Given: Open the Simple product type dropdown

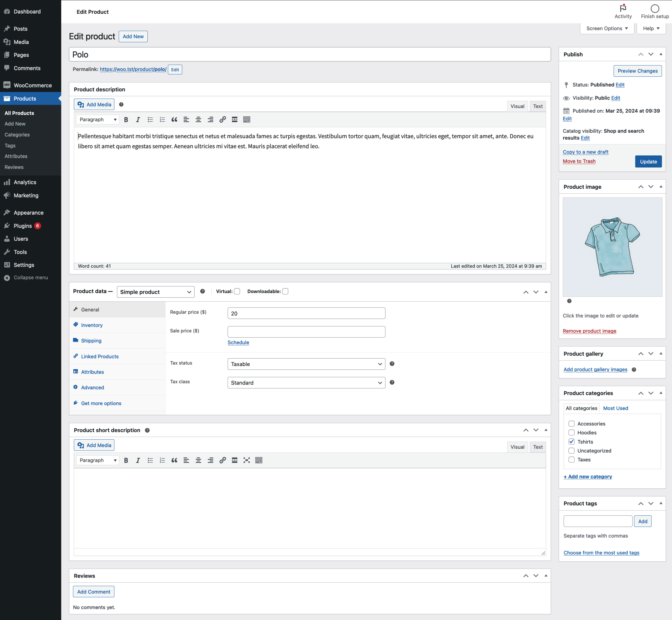Looking at the screenshot, I should pos(155,292).
